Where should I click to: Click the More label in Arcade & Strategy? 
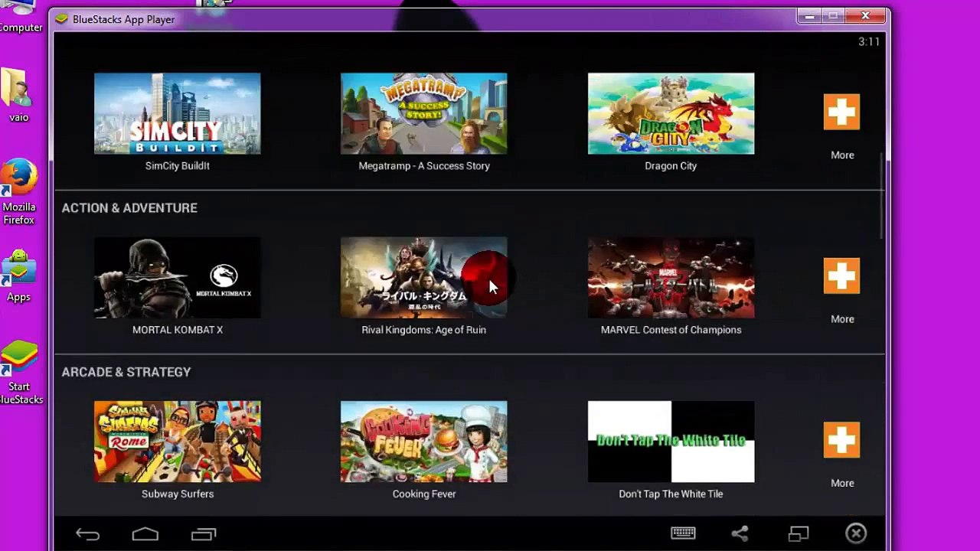tap(842, 483)
